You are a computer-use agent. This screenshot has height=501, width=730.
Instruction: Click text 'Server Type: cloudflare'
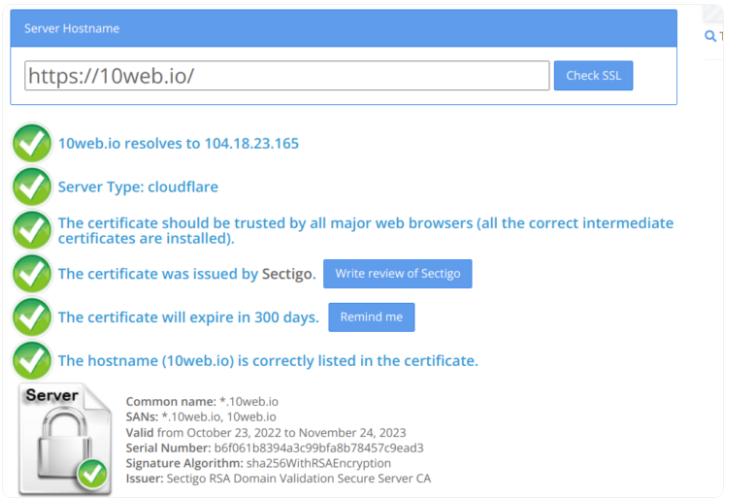click(138, 187)
